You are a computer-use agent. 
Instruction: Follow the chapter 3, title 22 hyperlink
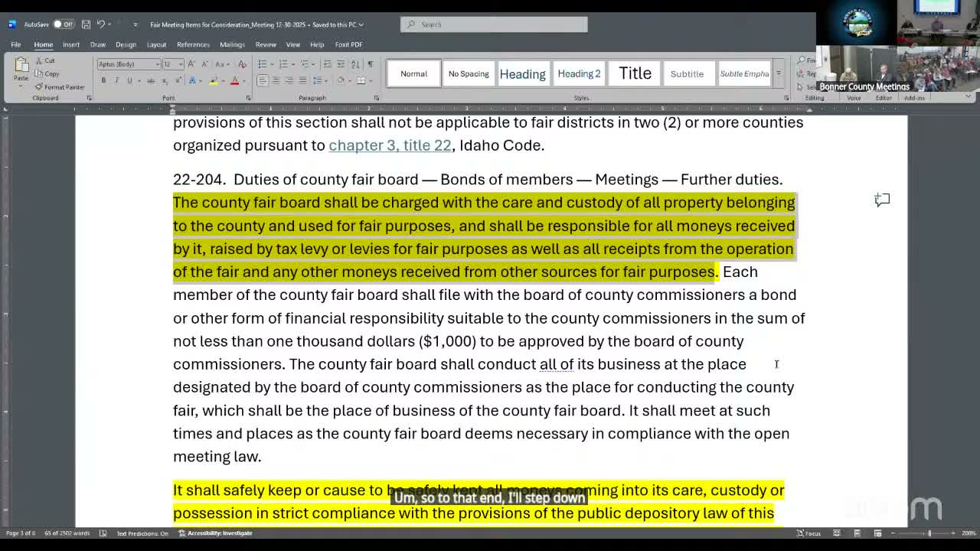click(x=390, y=145)
